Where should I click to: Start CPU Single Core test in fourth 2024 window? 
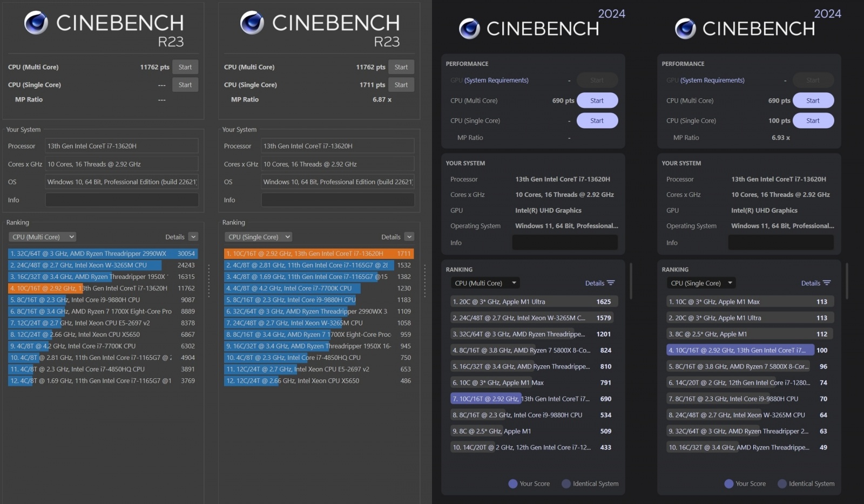click(x=813, y=120)
